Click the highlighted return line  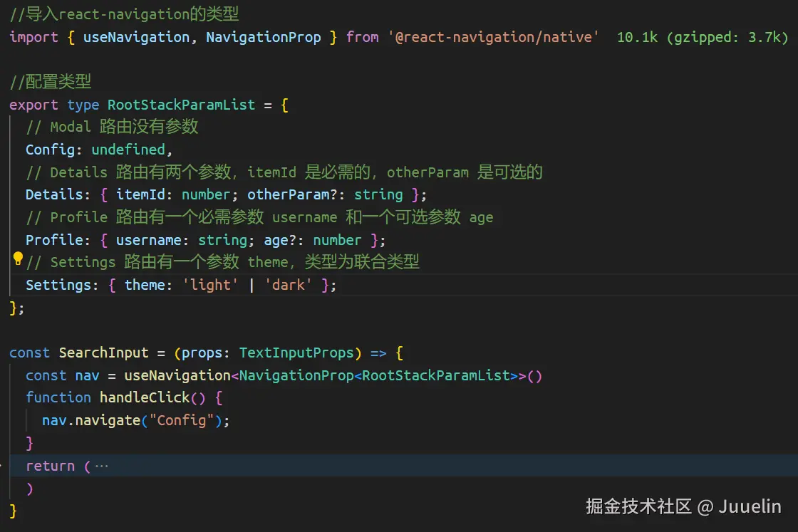pyautogui.click(x=51, y=465)
